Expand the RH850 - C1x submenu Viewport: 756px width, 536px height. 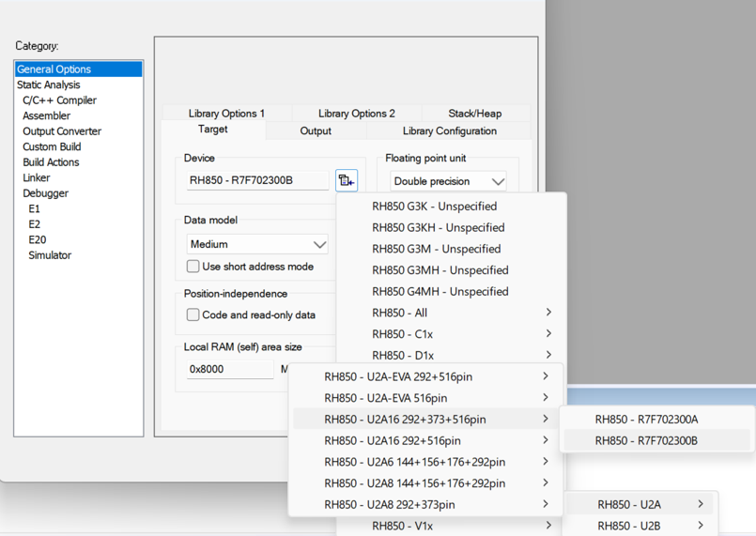tap(451, 334)
